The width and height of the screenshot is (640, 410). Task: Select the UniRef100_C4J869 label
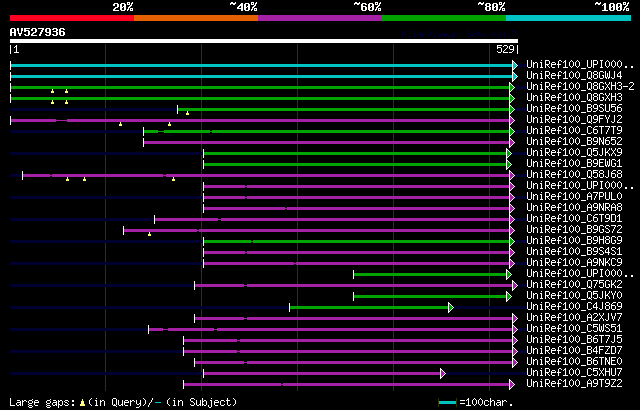[x=574, y=307]
